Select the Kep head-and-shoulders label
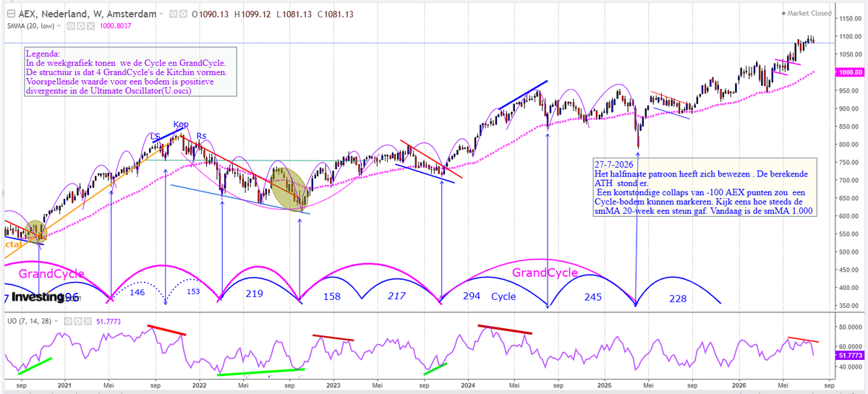Viewport: 868px width, 394px height. (180, 125)
